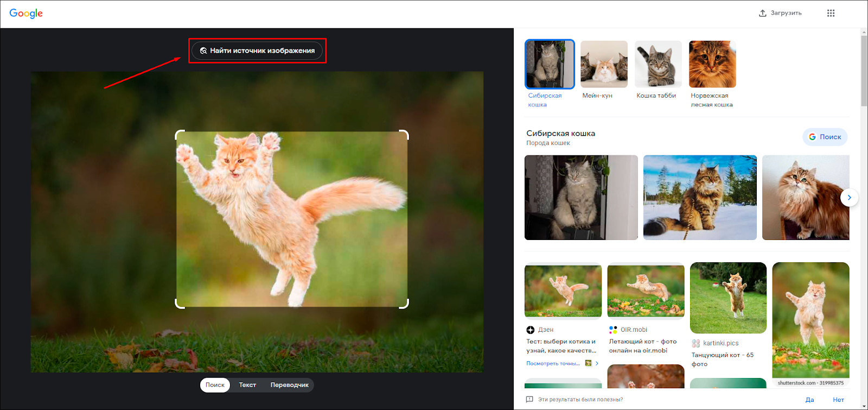Image resolution: width=868 pixels, height=410 pixels.
Task: Switch to the Текст mode tab
Action: [247, 385]
